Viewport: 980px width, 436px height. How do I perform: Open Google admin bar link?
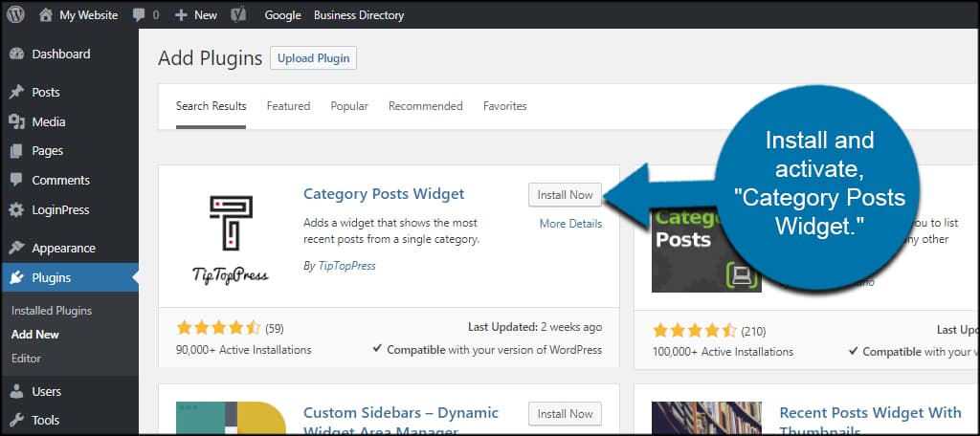click(x=282, y=15)
